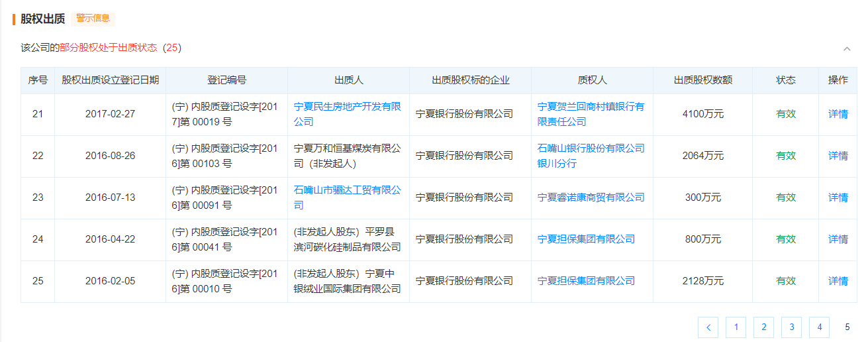Click the 出质股权数额 column header
This screenshot has height=342, width=868.
(x=703, y=80)
